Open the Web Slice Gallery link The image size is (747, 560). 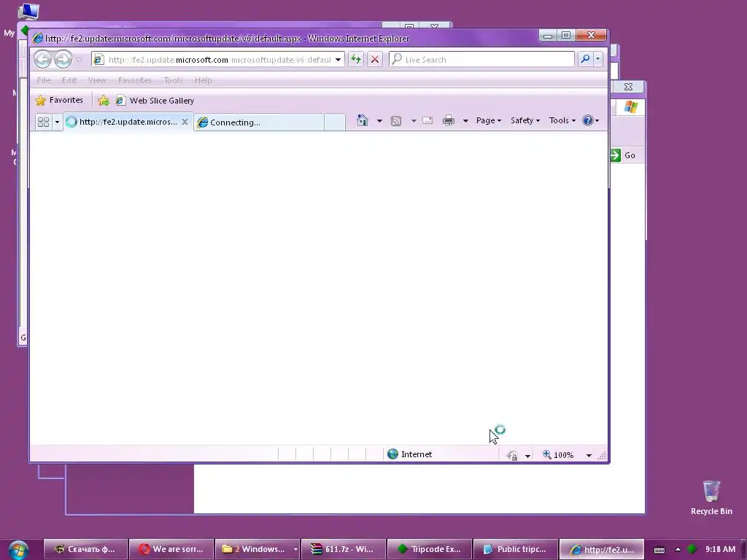(155, 101)
